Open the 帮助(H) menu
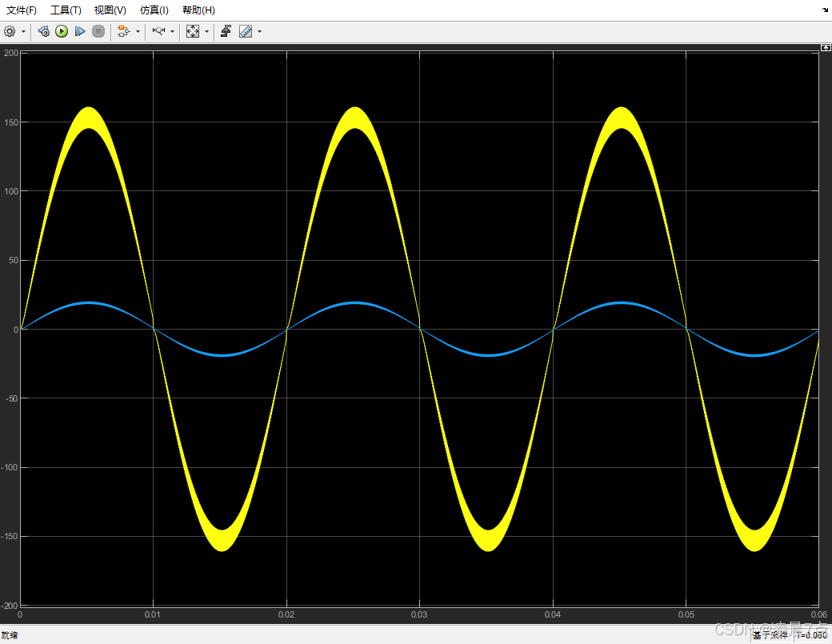 point(198,10)
